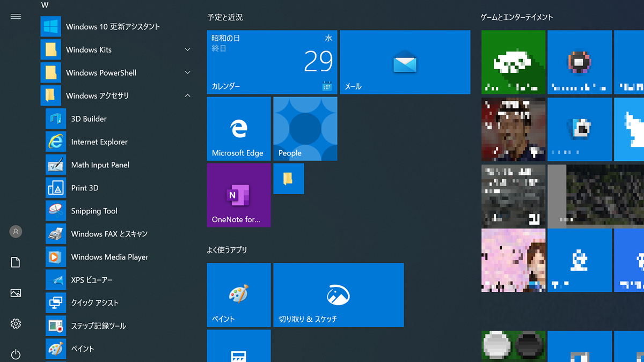Open Windows FAX とスキャン

point(109,234)
